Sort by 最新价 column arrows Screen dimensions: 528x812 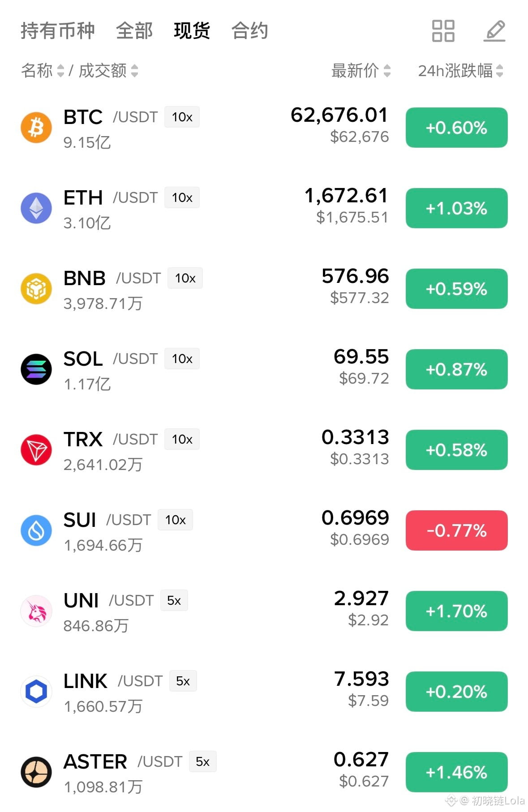[x=387, y=71]
